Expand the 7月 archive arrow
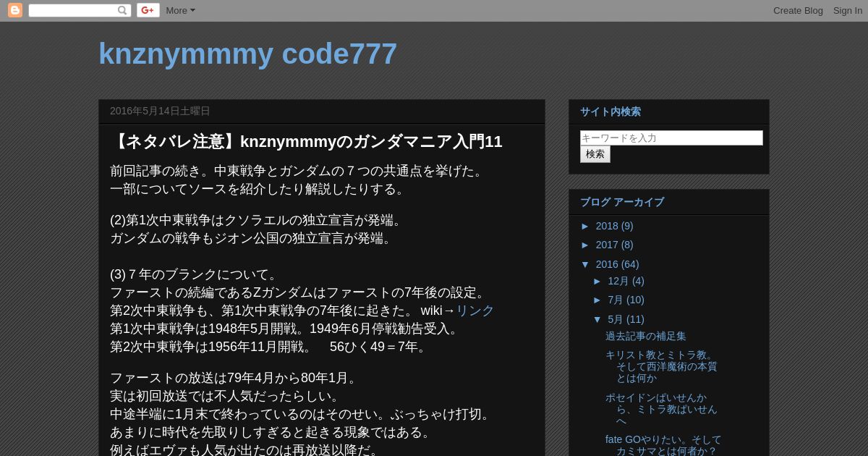 598,300
